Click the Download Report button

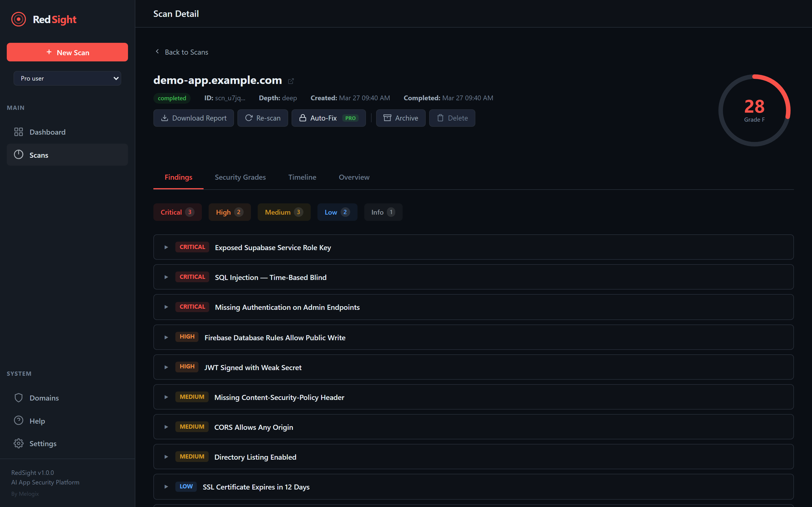194,118
